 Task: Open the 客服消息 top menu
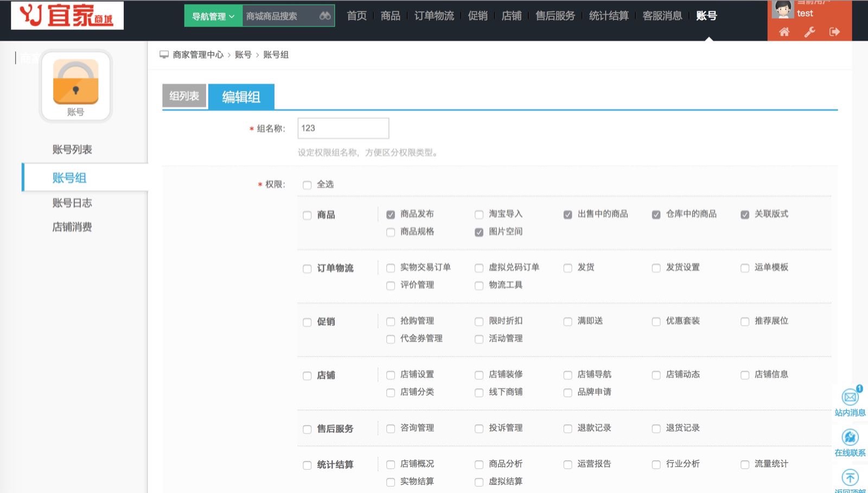[x=662, y=16]
